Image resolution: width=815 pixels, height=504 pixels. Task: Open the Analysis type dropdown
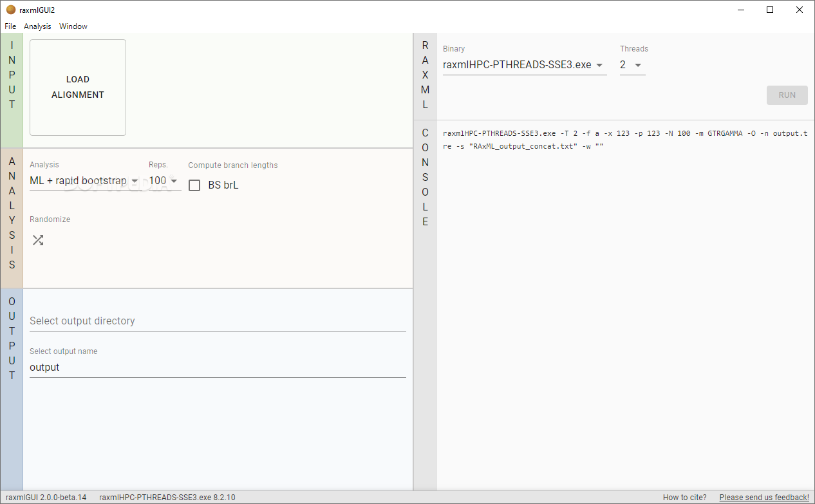click(86, 181)
